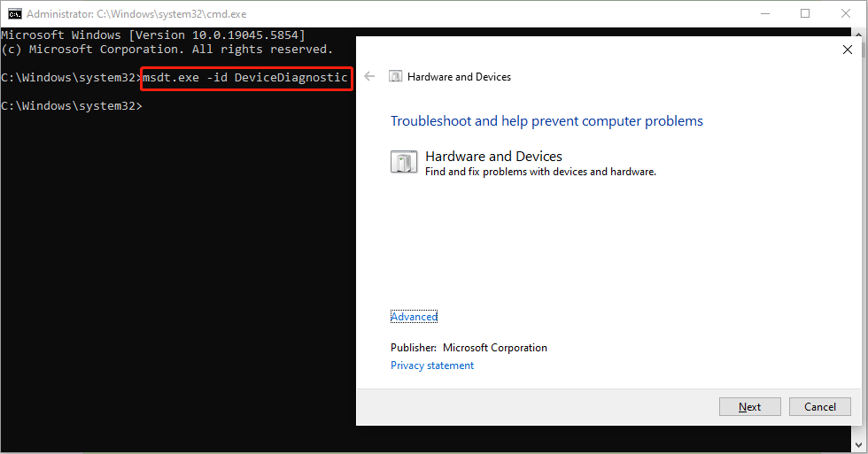This screenshot has height=454, width=868.
Task: Minimize the Command Prompt window
Action: [764, 13]
